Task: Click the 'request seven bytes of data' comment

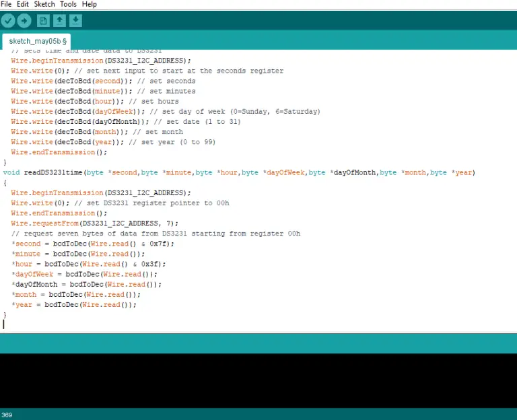Action: point(155,234)
